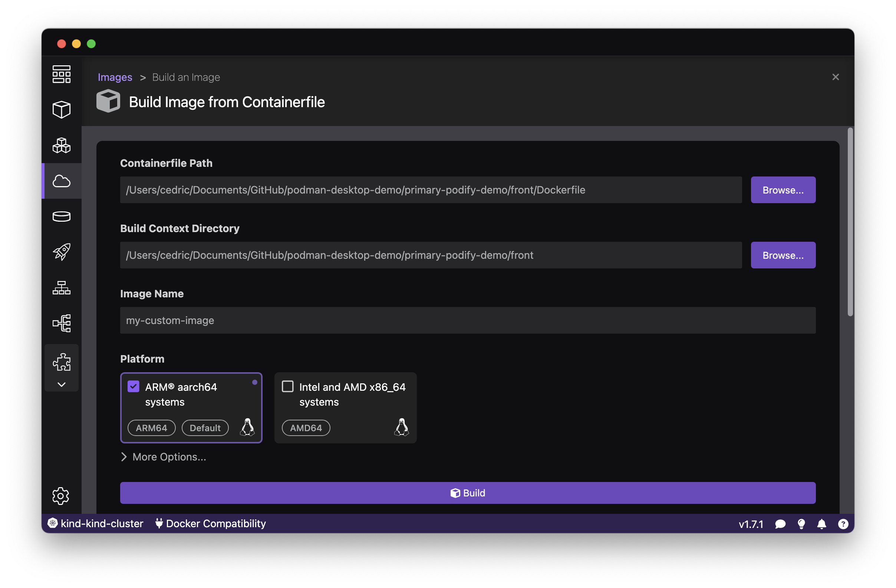The height and width of the screenshot is (588, 896).
Task: Open the Containers view in the sidebar
Action: [x=61, y=109]
